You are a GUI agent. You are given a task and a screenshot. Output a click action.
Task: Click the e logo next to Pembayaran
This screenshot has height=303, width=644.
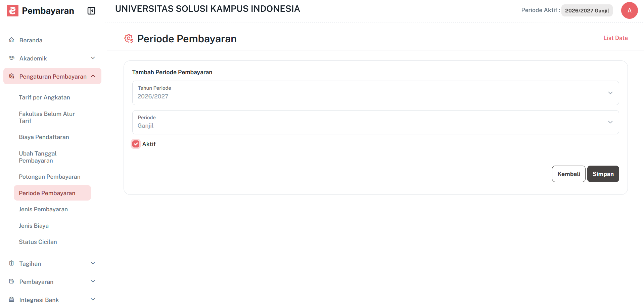tap(12, 10)
